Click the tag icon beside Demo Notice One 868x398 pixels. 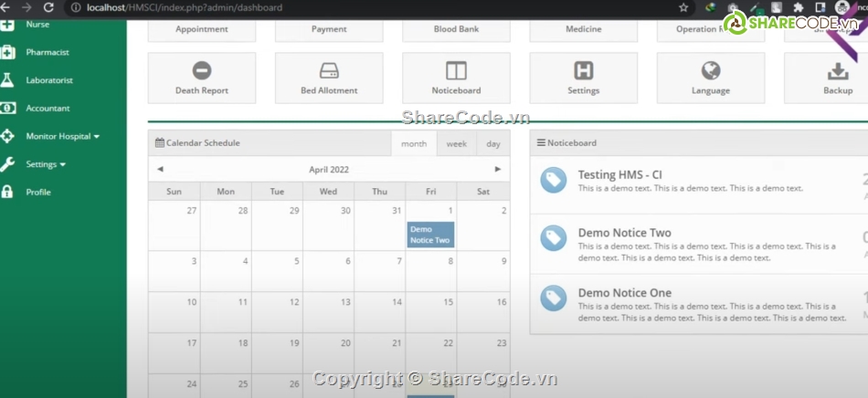pyautogui.click(x=554, y=298)
